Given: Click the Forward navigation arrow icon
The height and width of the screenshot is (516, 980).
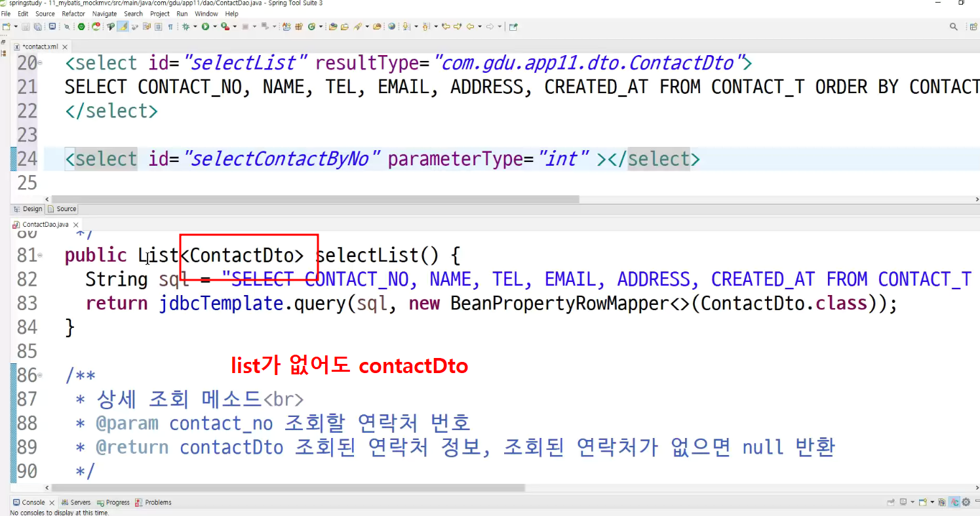Looking at the screenshot, I should (490, 27).
